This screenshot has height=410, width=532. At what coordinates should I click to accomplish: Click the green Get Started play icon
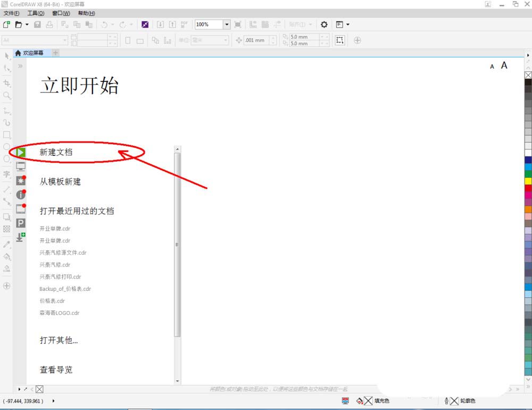click(21, 152)
